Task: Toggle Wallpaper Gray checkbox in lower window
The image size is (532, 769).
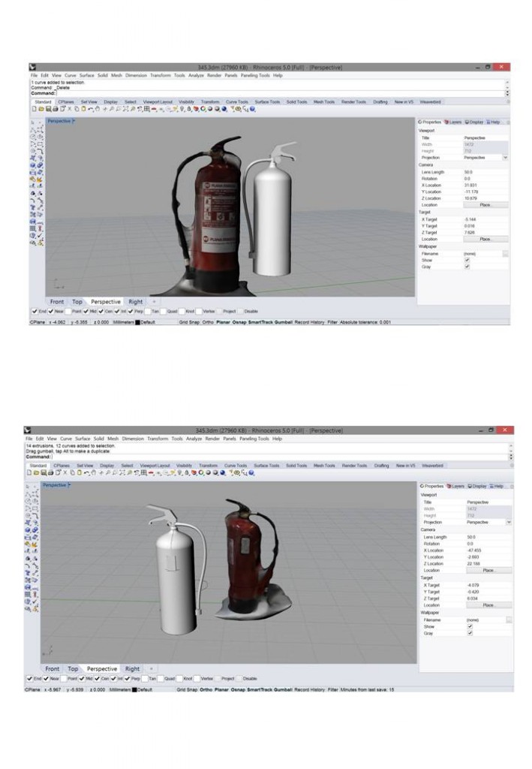Action: (x=470, y=633)
